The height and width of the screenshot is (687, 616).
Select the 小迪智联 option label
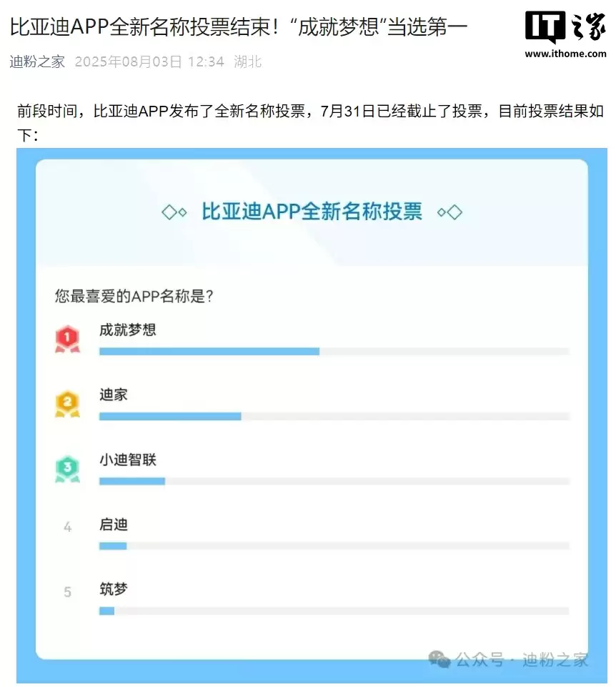click(x=128, y=460)
